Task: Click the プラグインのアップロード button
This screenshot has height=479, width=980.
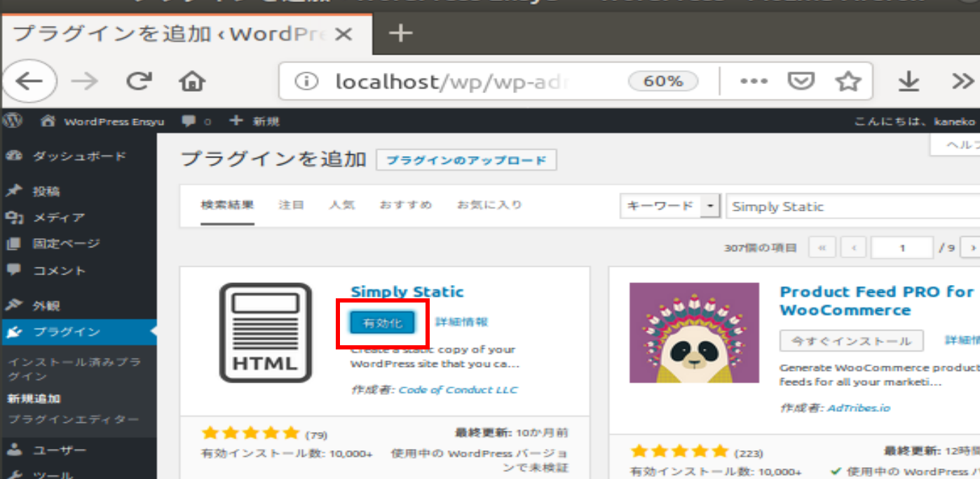Action: click(466, 160)
